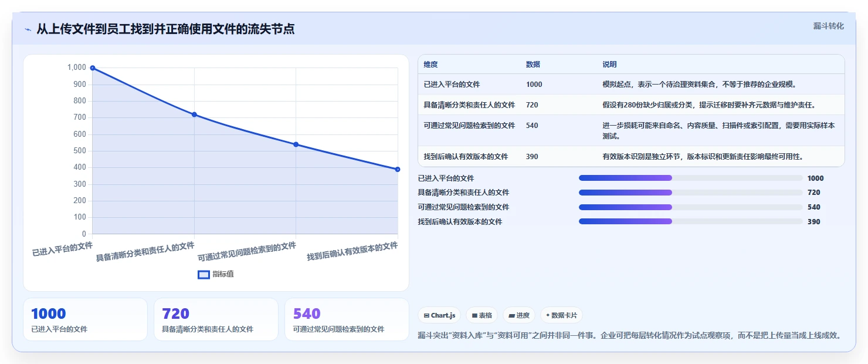
Task: Toggle the 指标值 legend swatch
Action: click(x=204, y=274)
